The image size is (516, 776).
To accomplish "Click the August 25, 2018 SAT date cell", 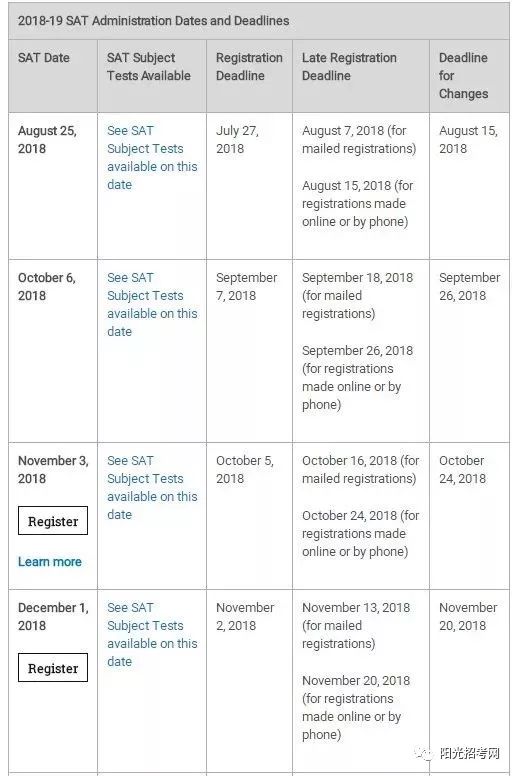I will point(47,140).
